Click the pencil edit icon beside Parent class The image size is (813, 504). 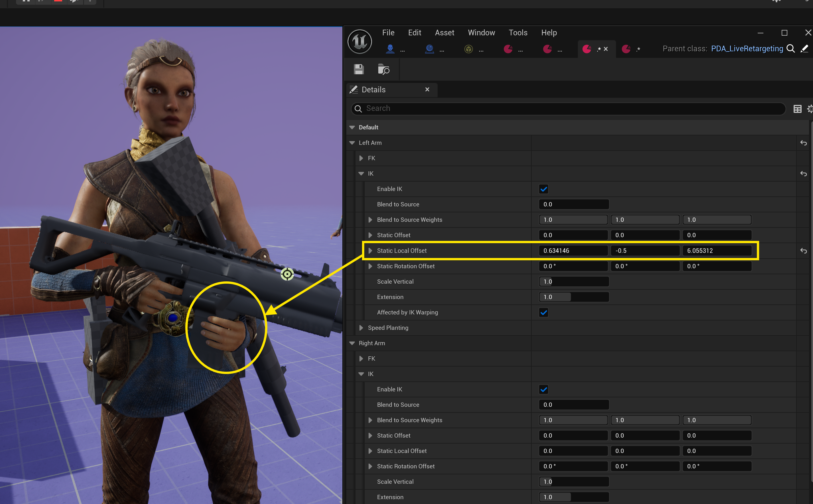(x=804, y=49)
